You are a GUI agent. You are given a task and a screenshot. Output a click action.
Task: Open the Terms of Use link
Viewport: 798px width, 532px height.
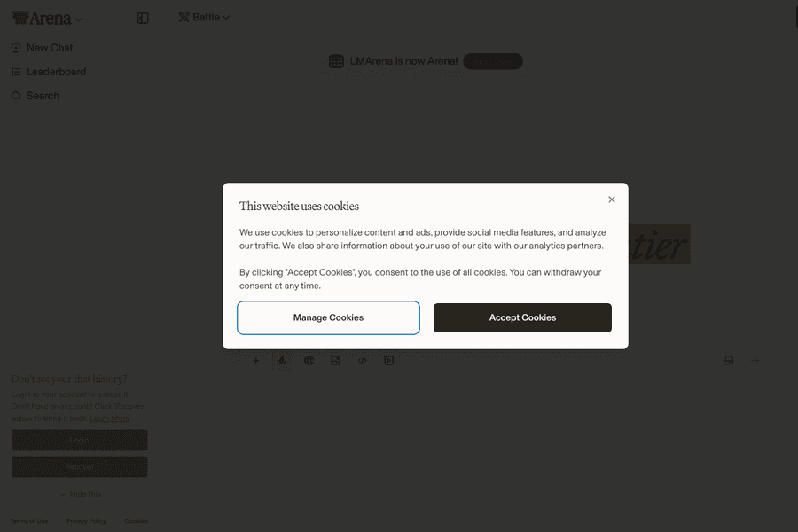pyautogui.click(x=29, y=521)
